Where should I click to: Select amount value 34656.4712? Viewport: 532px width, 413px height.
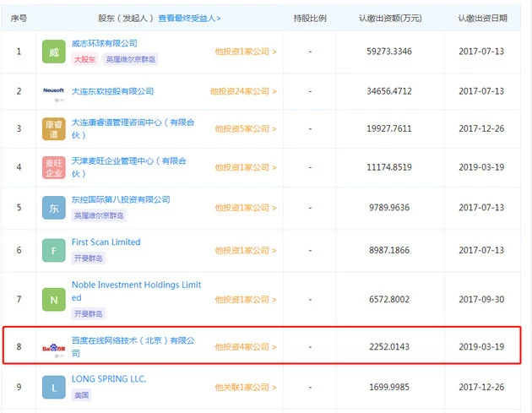click(389, 91)
